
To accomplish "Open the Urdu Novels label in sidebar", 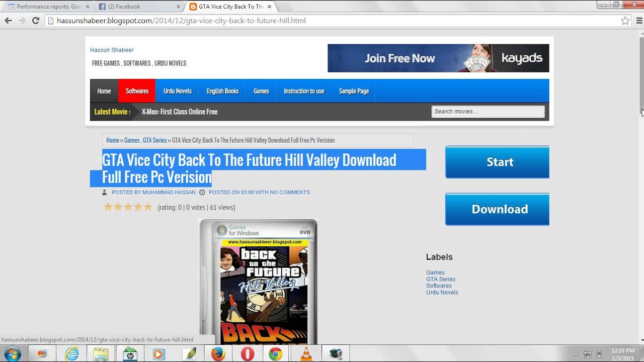I will pyautogui.click(x=442, y=292).
